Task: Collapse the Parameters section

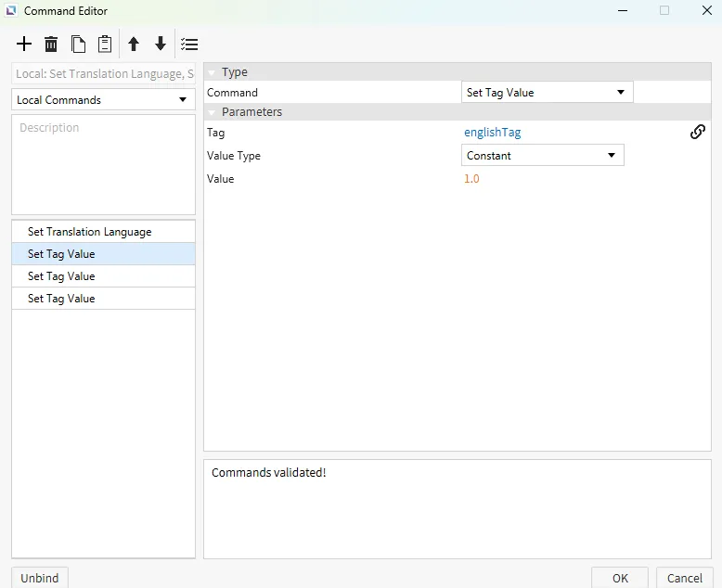Action: [x=212, y=112]
